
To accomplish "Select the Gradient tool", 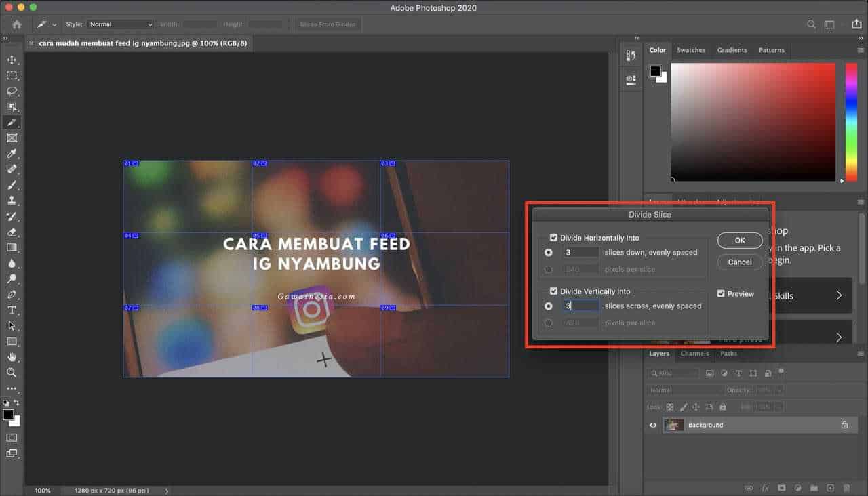I will pos(12,247).
